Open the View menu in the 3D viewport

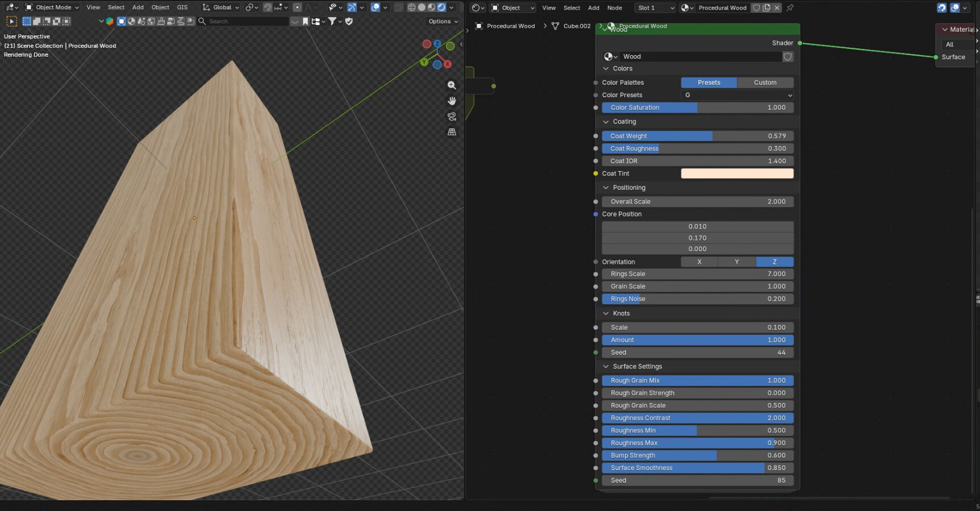(x=93, y=7)
